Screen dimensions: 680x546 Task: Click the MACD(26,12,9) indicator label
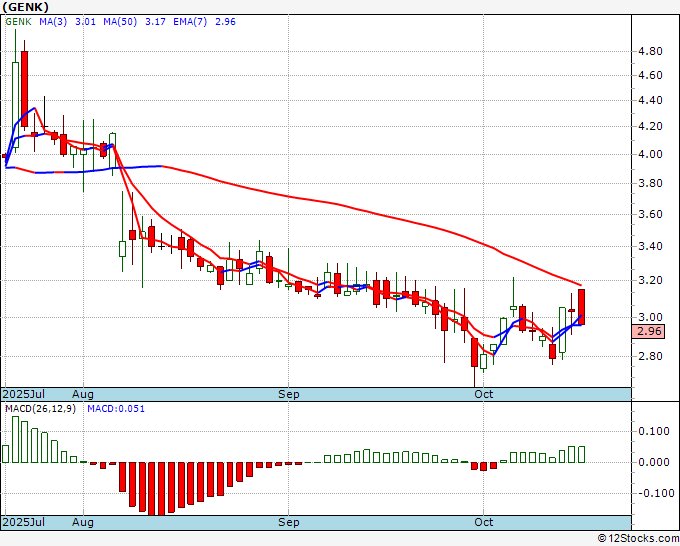click(40, 409)
